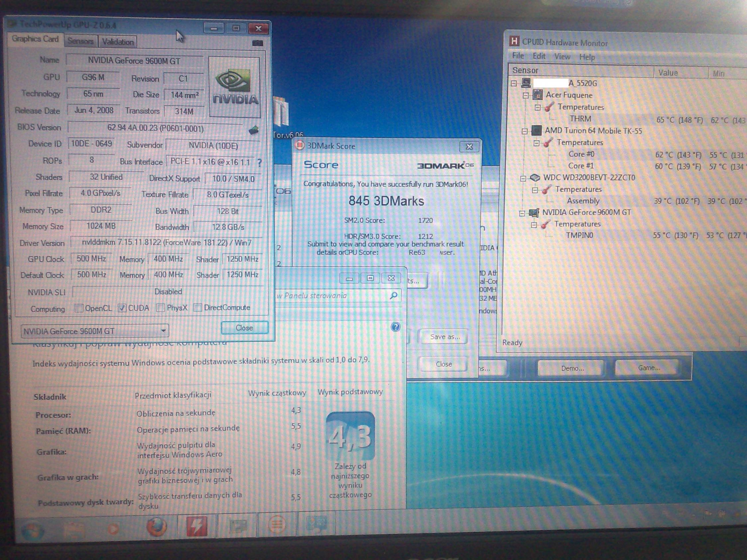This screenshot has height=560, width=747.
Task: Click Close in the 3DMark Score window
Action: point(444,364)
